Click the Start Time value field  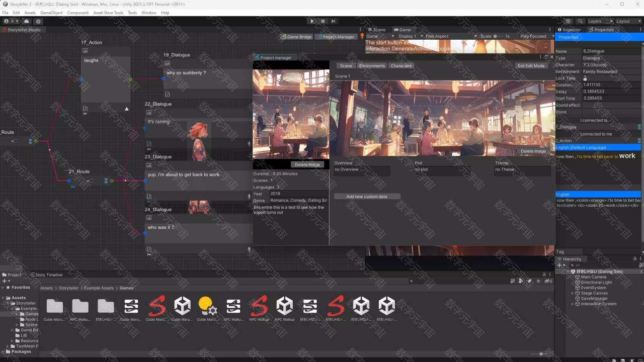(611, 99)
